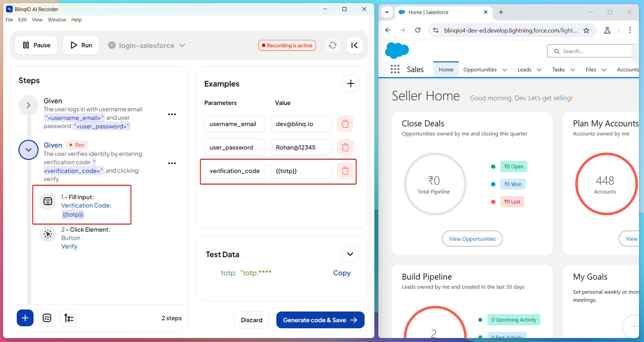Click the Salesforce cloud logo

(397, 50)
